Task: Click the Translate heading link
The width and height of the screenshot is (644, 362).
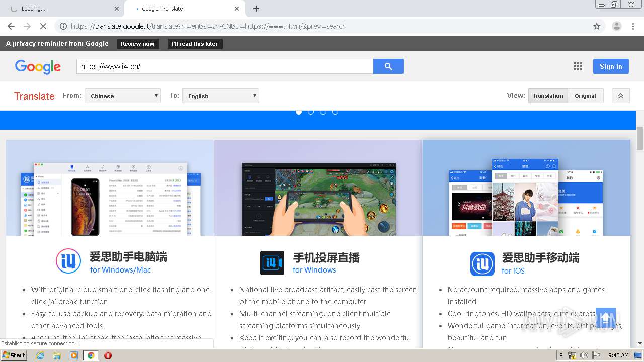Action: [34, 96]
